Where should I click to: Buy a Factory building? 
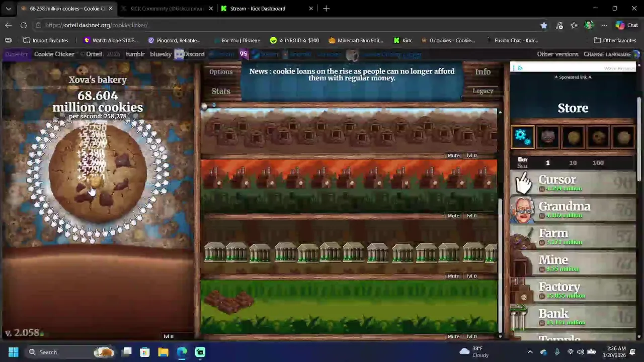pyautogui.click(x=573, y=290)
